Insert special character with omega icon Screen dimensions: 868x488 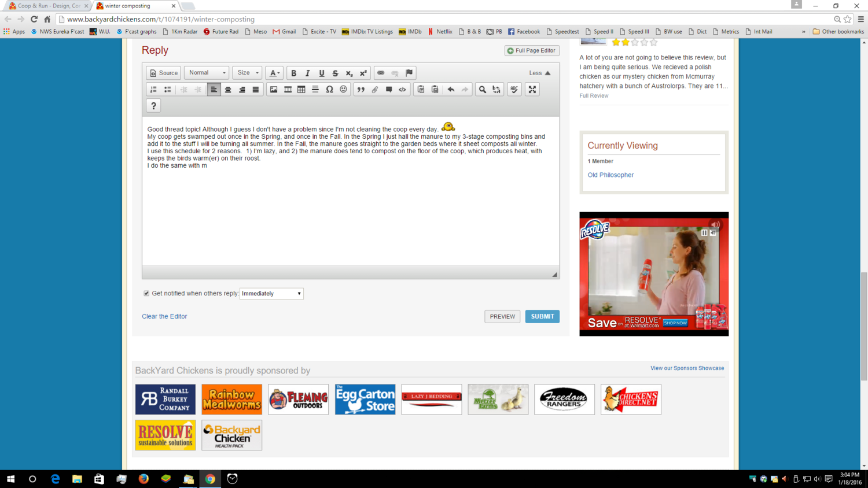(329, 90)
